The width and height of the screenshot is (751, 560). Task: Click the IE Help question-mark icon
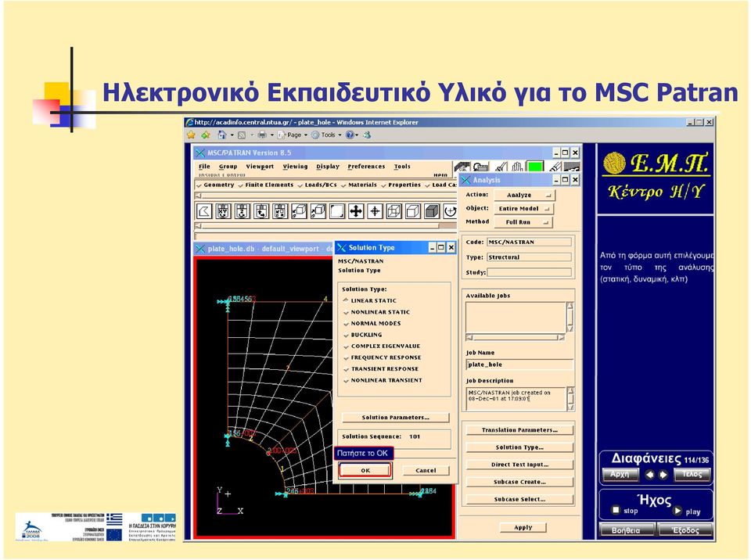tap(350, 135)
